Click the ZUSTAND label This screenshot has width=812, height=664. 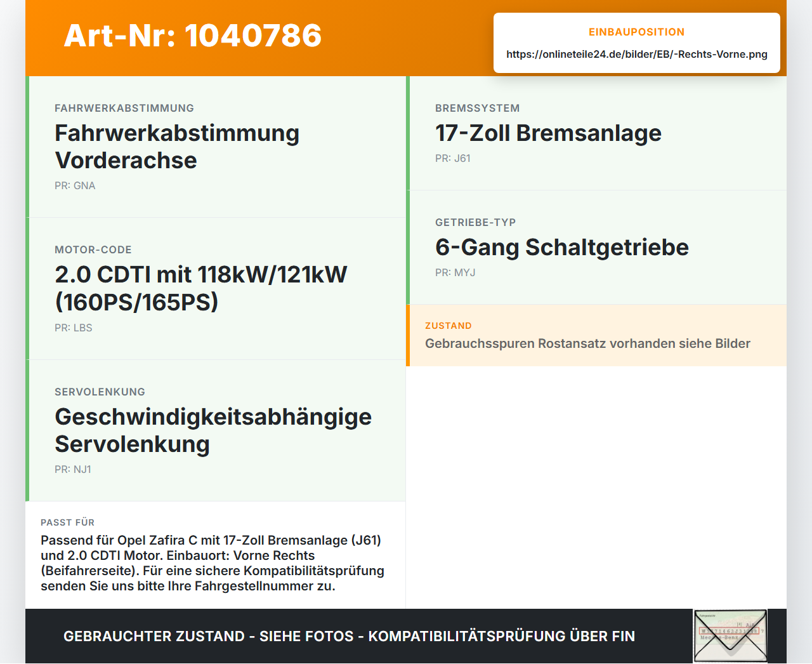pyautogui.click(x=449, y=326)
